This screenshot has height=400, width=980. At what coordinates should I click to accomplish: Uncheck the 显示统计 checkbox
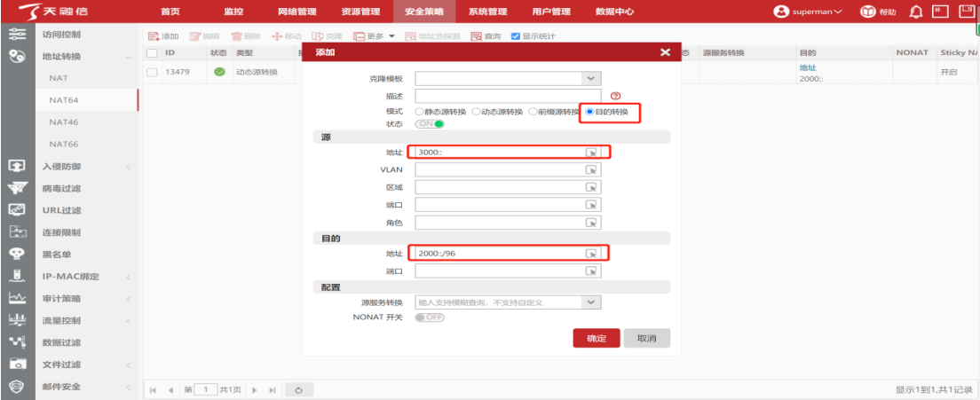(516, 36)
